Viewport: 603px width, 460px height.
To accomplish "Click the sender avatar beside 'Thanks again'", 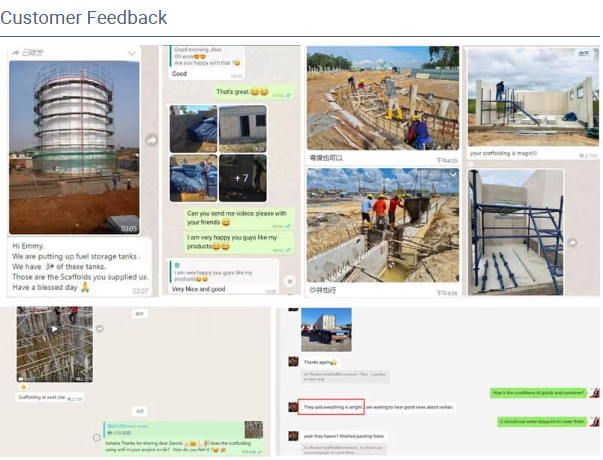I will click(293, 362).
